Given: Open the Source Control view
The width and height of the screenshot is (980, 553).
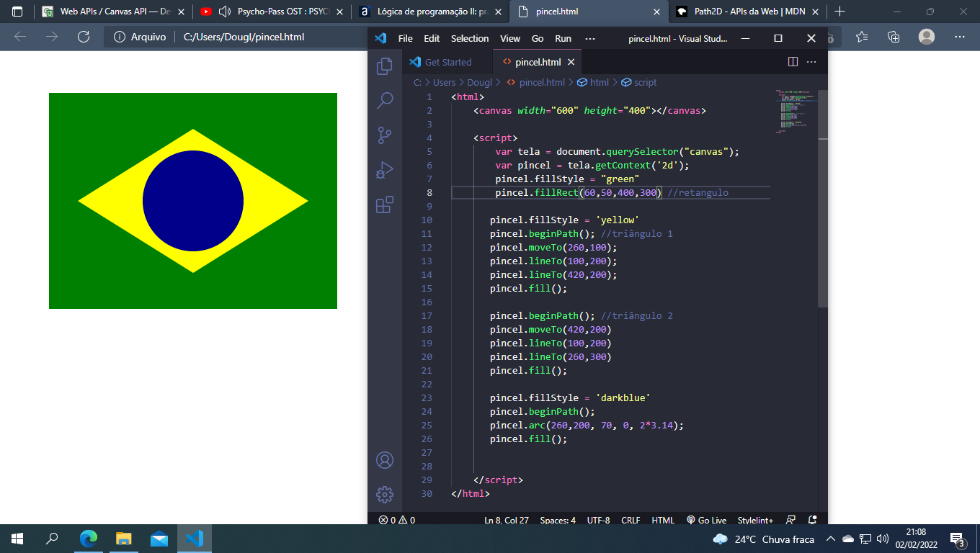Looking at the screenshot, I should click(385, 135).
